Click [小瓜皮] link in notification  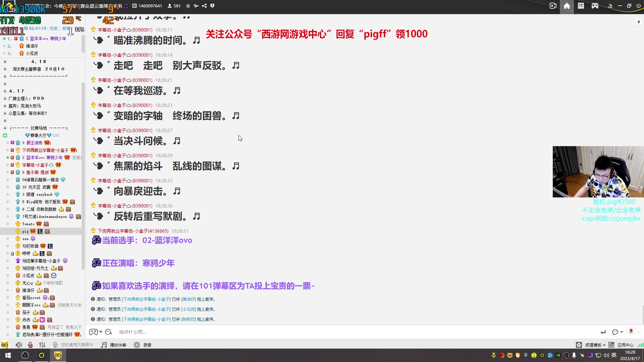click(x=189, y=309)
